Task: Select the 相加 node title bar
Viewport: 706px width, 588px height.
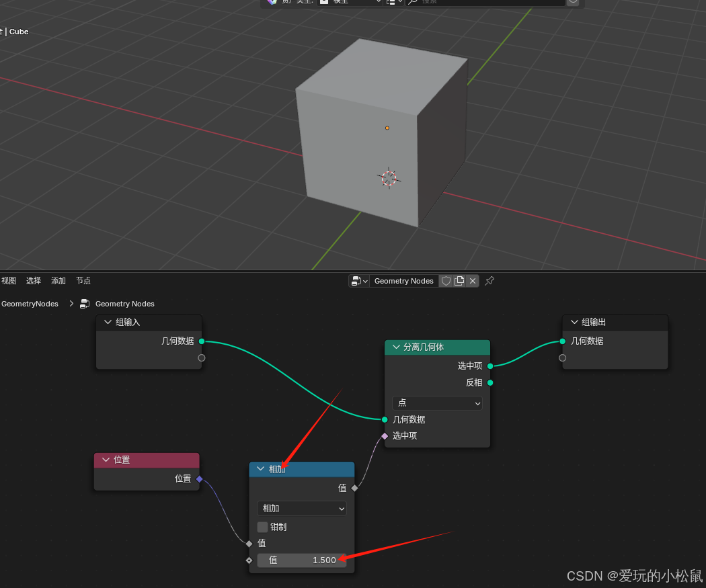Action: [x=302, y=469]
